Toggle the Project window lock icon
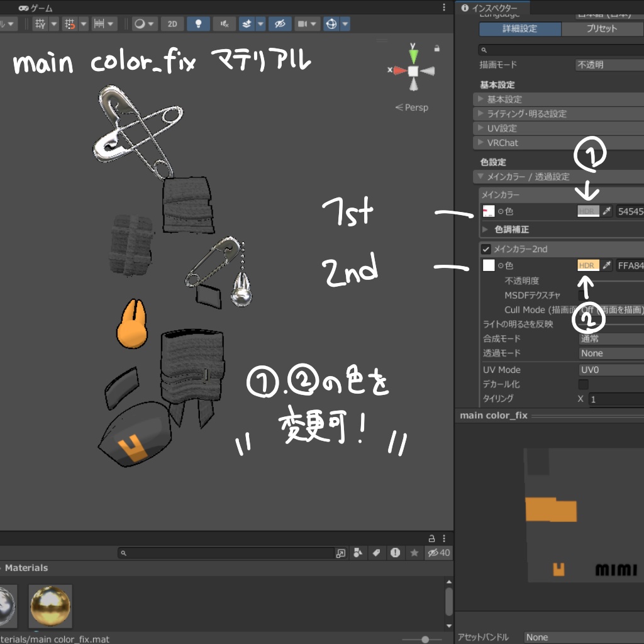Screen dimensions: 644x644 click(431, 538)
